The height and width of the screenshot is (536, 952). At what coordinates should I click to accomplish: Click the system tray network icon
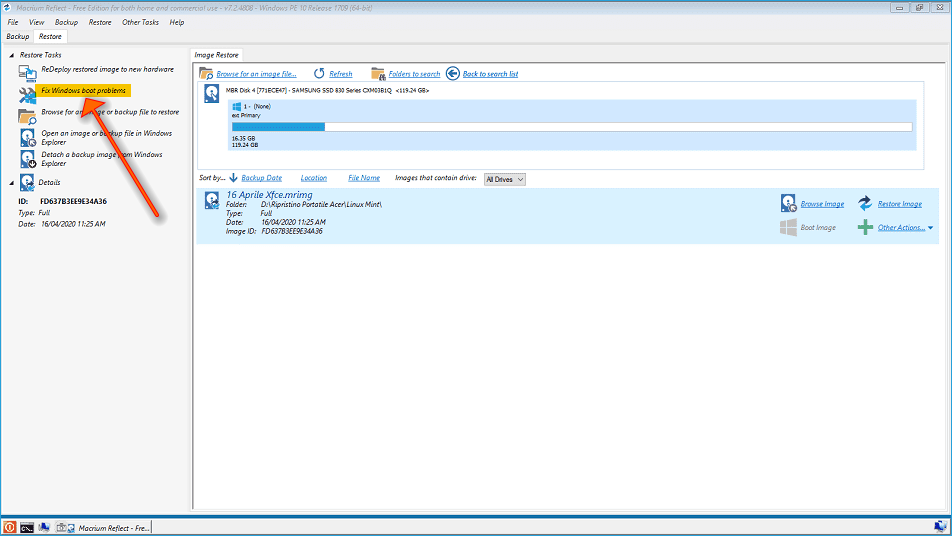(940, 526)
